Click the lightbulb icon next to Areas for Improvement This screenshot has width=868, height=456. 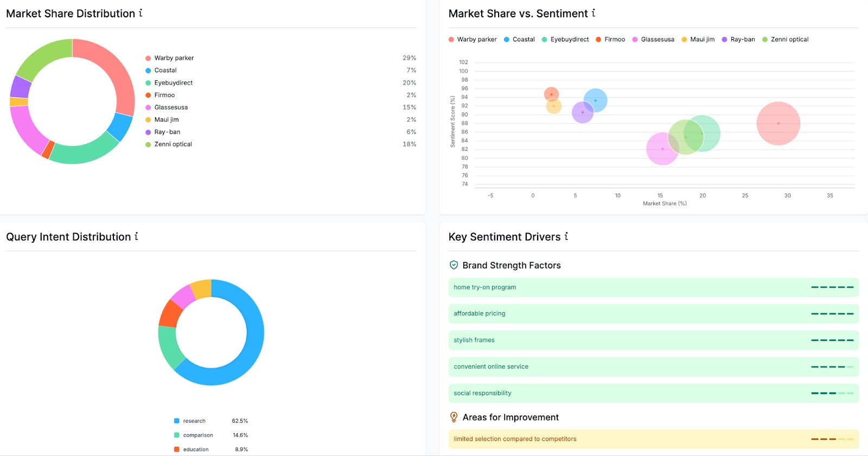454,417
